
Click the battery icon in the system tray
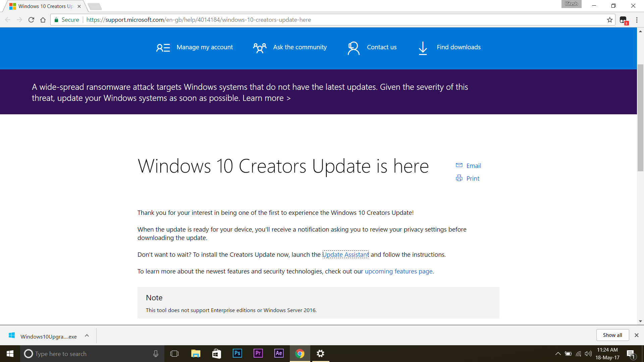568,354
